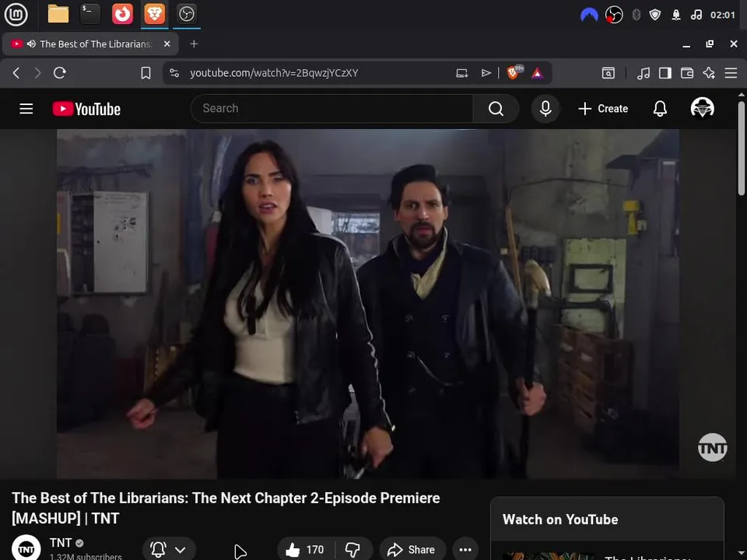Open the terminal from the panel
Viewport: 747px width, 560px height.
(90, 14)
